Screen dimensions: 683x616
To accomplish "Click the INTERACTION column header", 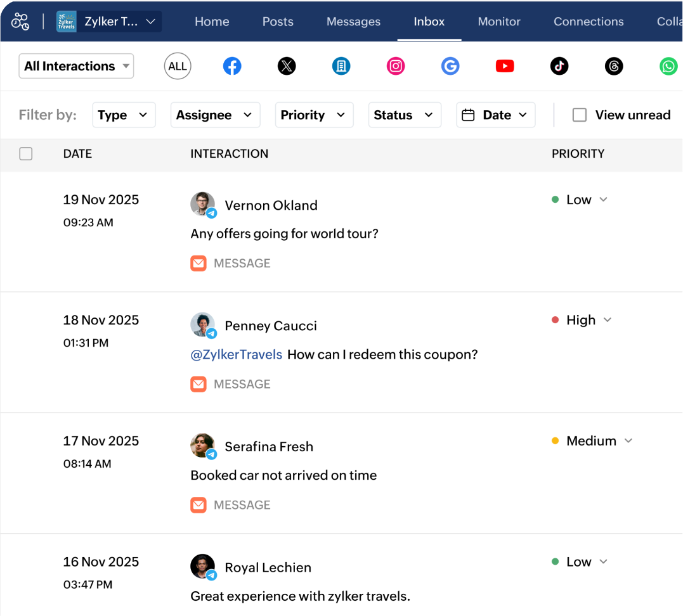I will tap(229, 153).
